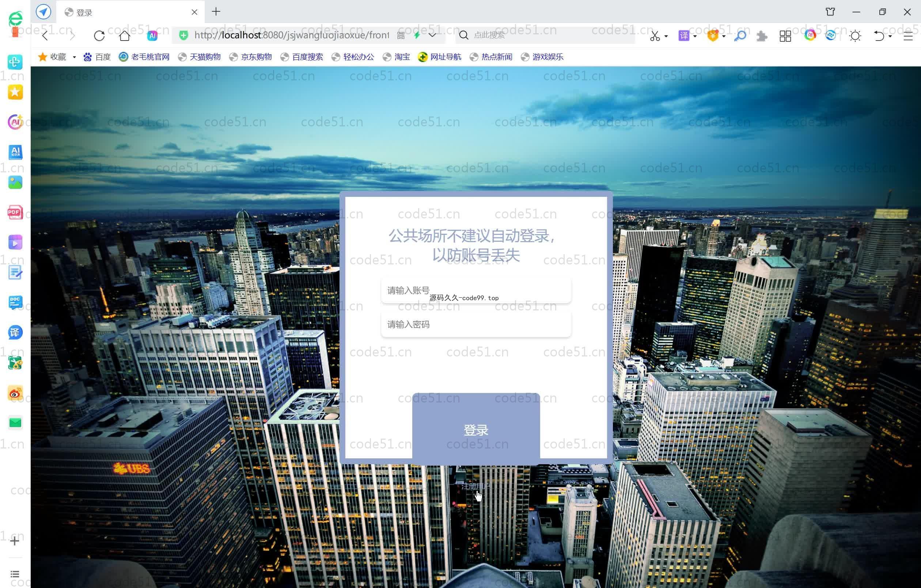Open the 百度搜索 bookmark
Viewport: 921px width, 588px height.
[x=302, y=57]
